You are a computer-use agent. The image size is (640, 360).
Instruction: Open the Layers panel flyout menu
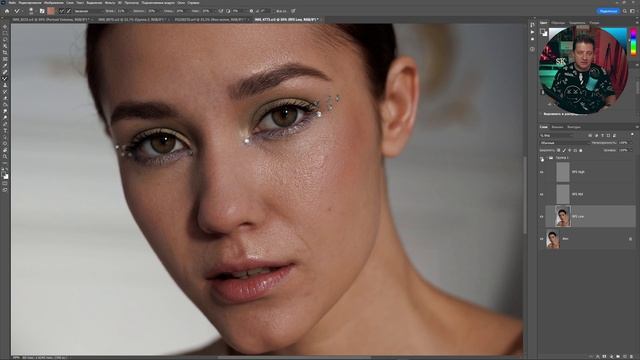(x=637, y=127)
